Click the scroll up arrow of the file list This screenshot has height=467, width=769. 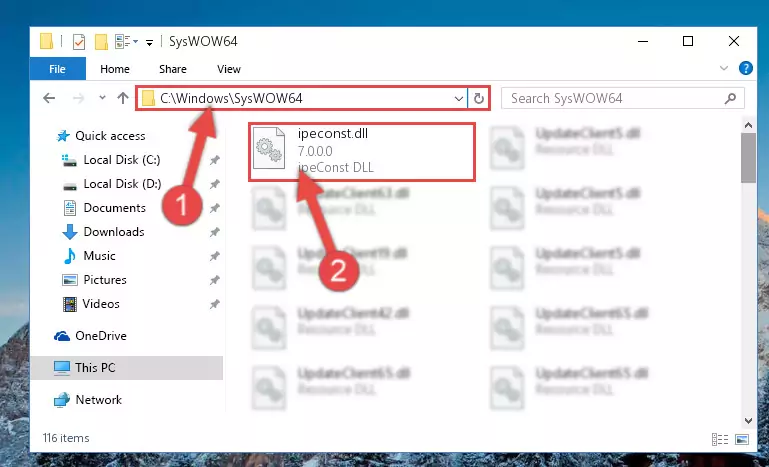(748, 126)
